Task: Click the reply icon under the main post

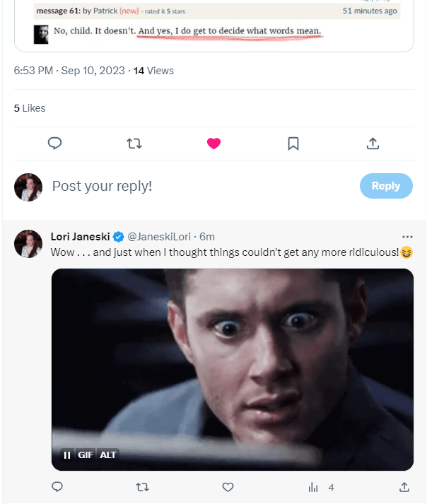Action: pyautogui.click(x=55, y=143)
